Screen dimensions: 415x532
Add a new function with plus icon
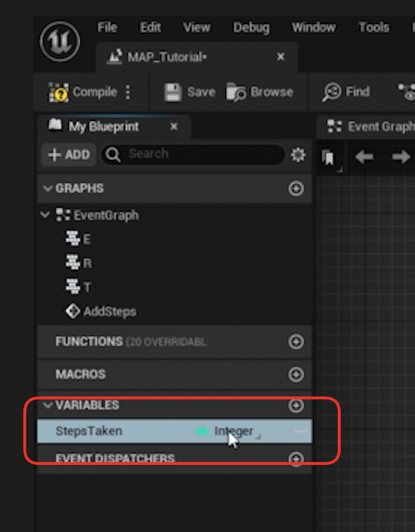(296, 342)
